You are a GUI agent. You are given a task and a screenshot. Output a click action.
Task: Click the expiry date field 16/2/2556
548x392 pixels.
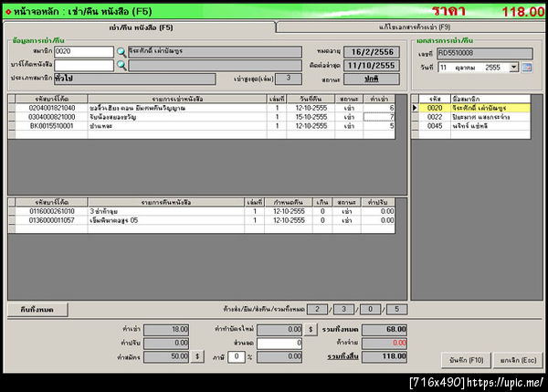372,52
